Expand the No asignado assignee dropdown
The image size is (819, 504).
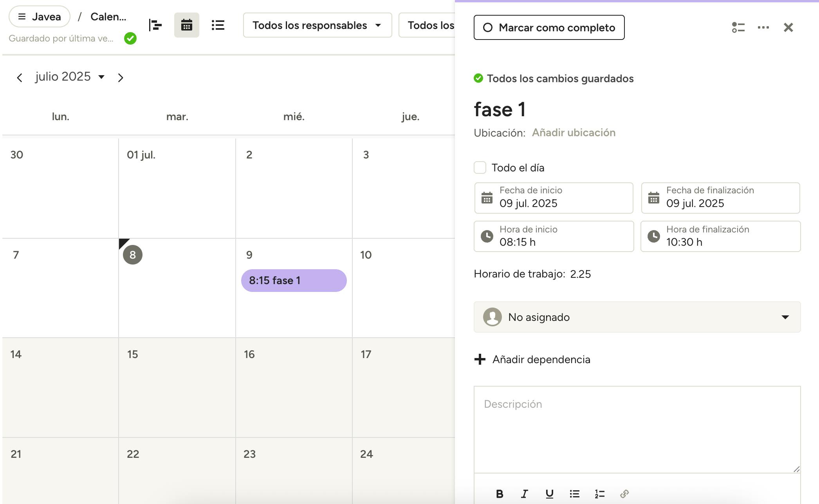pos(637,317)
